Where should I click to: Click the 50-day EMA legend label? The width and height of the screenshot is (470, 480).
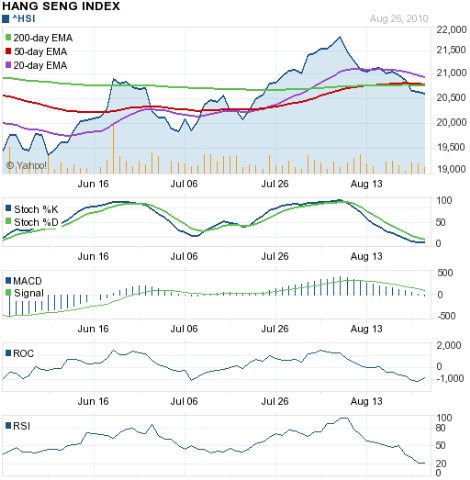(x=40, y=52)
